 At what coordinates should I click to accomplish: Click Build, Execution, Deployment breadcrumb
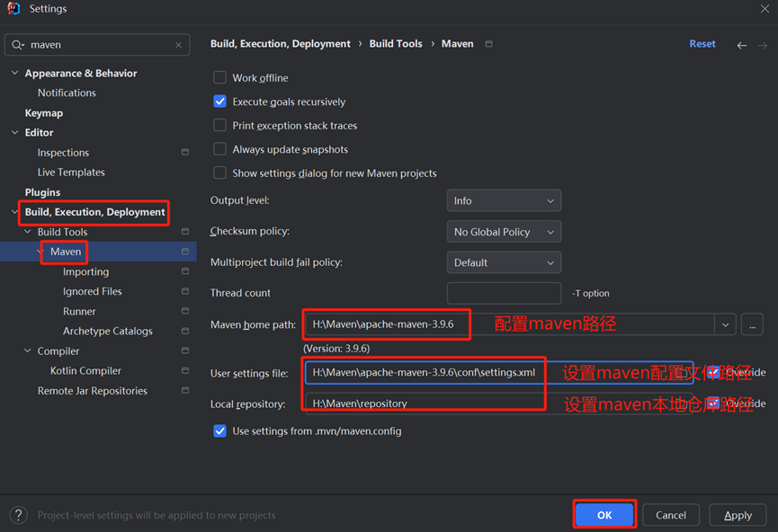coord(281,44)
